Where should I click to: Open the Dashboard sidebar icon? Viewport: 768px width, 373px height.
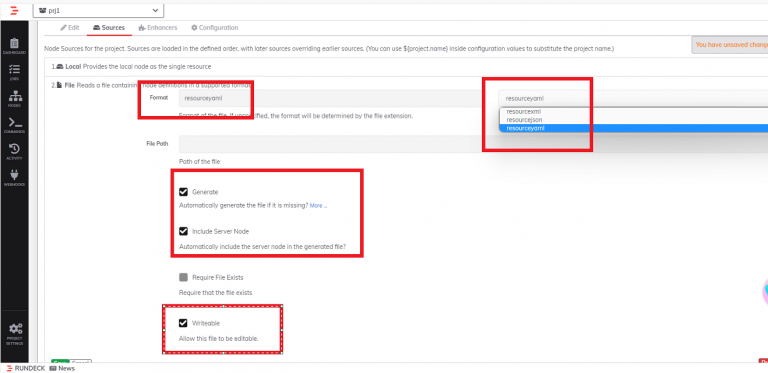pos(14,46)
